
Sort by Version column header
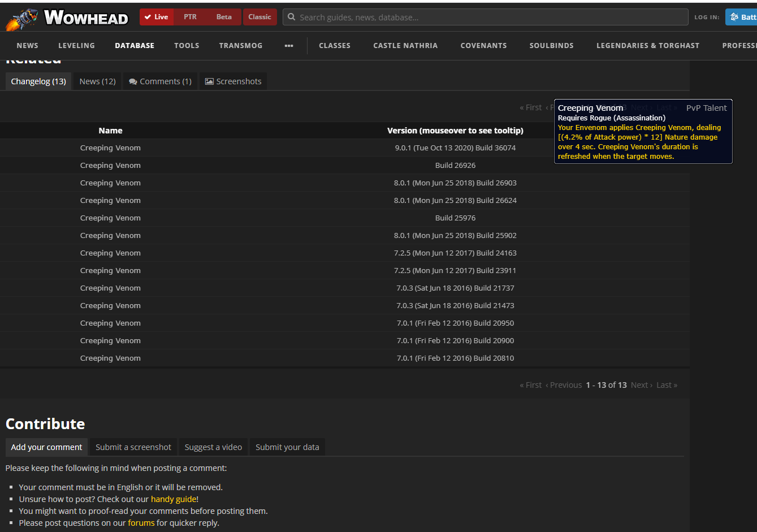[x=455, y=131]
